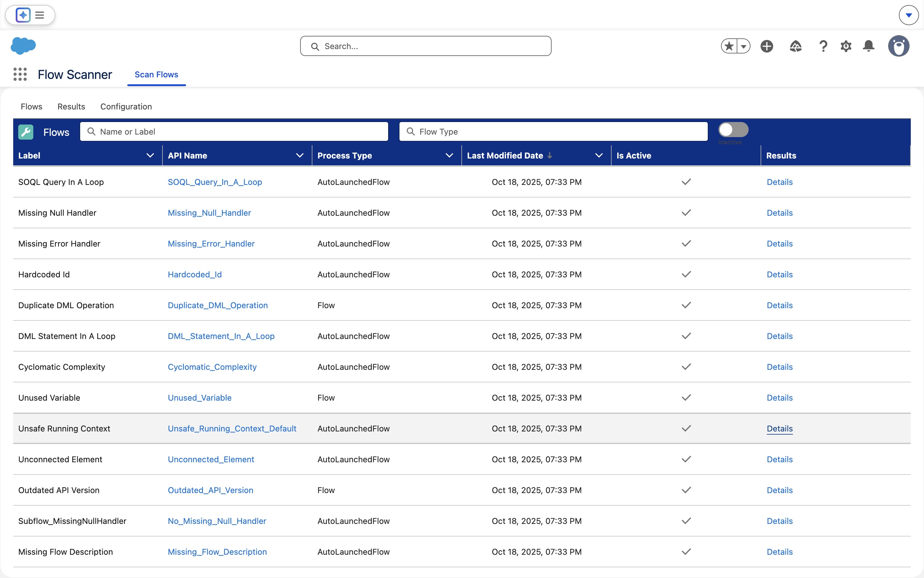Click the Is Active checkmark for Unused Variable

[x=686, y=397]
